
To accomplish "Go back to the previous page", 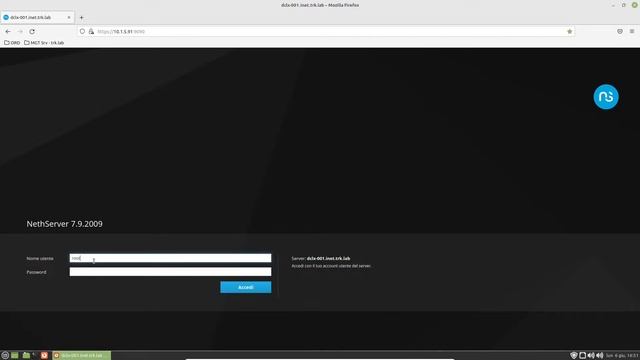I will click(x=8, y=31).
